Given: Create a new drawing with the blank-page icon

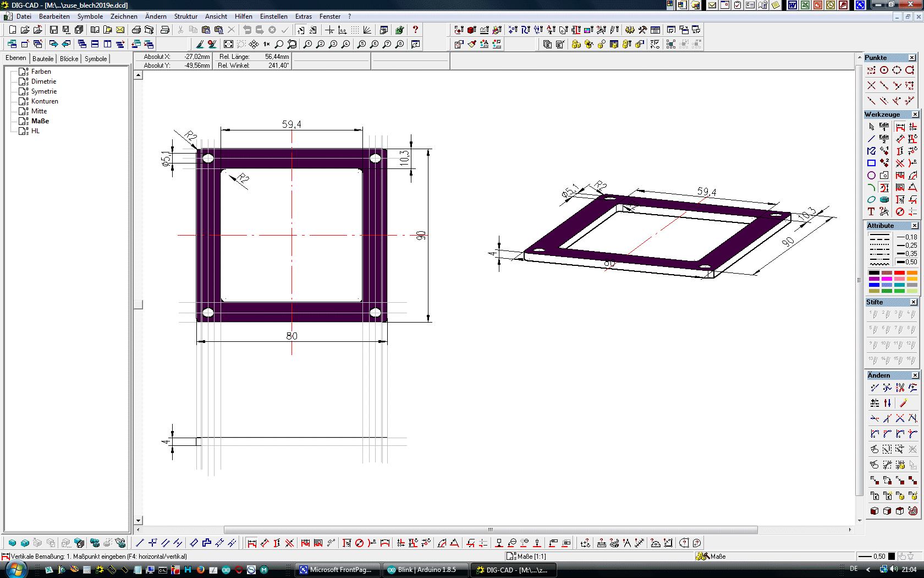Looking at the screenshot, I should pos(12,30).
